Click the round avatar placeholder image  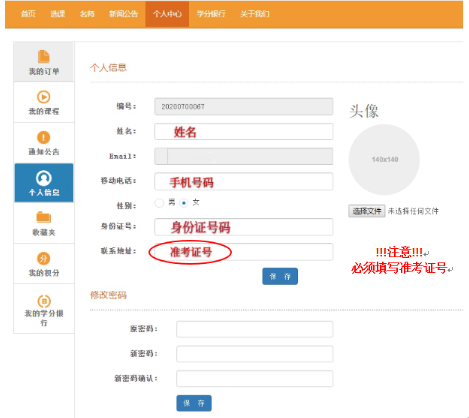tap(384, 160)
